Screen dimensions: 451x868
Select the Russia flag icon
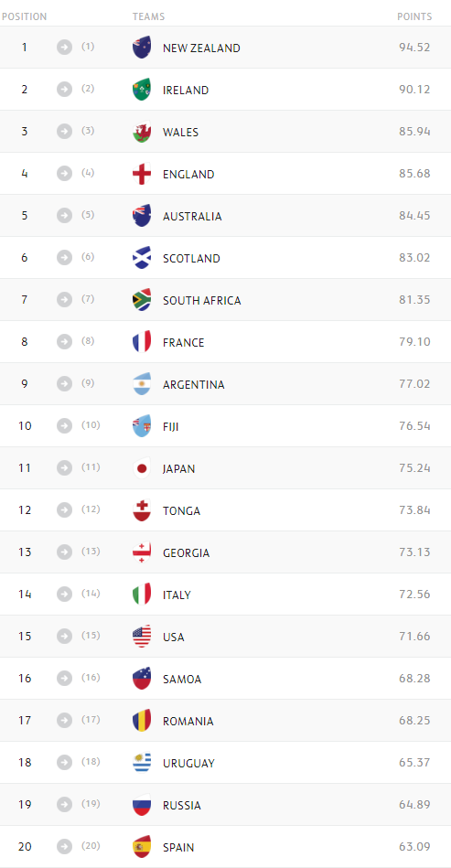pos(142,805)
